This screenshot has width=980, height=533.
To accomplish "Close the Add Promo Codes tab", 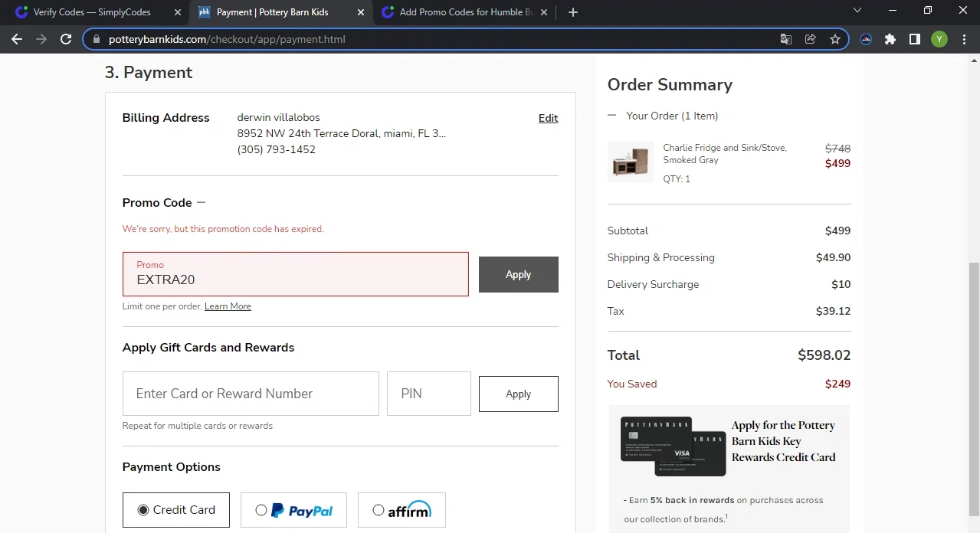I will click(x=544, y=12).
